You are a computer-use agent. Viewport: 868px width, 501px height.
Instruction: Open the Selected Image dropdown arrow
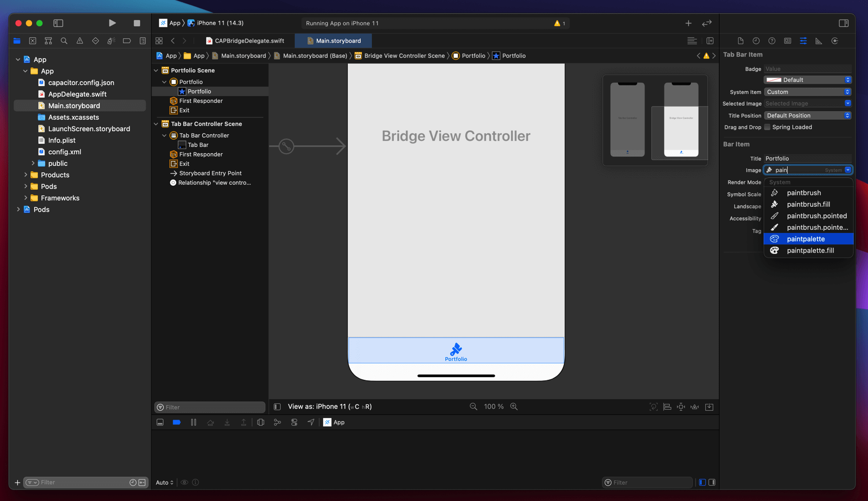point(848,103)
